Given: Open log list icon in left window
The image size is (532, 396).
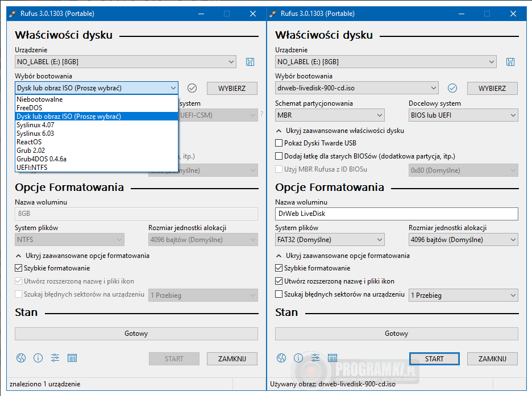Looking at the screenshot, I should [x=72, y=358].
